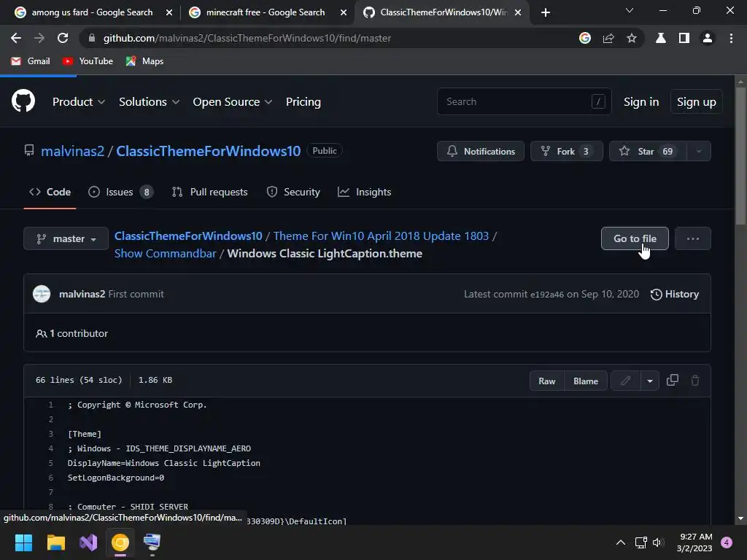Open the malvinas2 owner link
747x560 pixels.
pyautogui.click(x=72, y=151)
